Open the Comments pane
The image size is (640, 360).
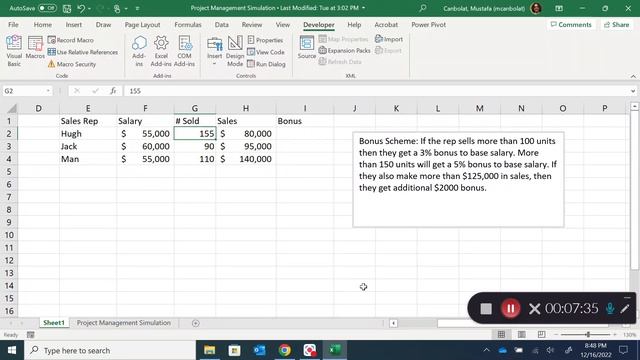click(571, 24)
